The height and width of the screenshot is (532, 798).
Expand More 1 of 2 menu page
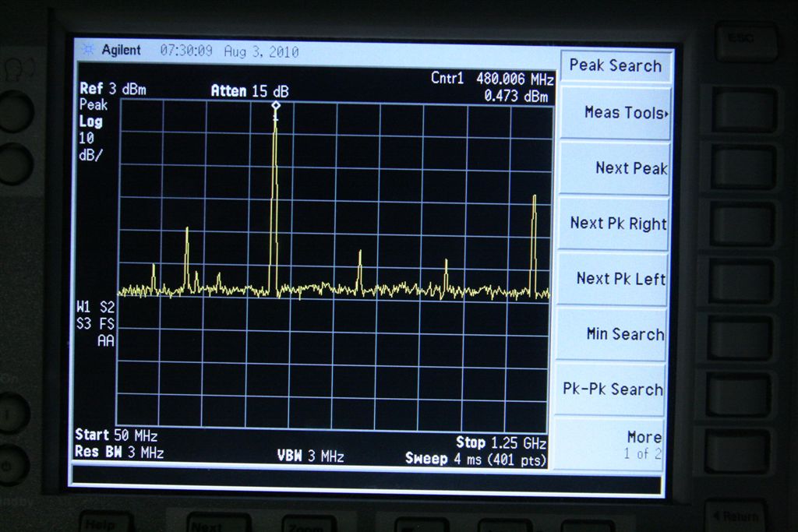(614, 444)
